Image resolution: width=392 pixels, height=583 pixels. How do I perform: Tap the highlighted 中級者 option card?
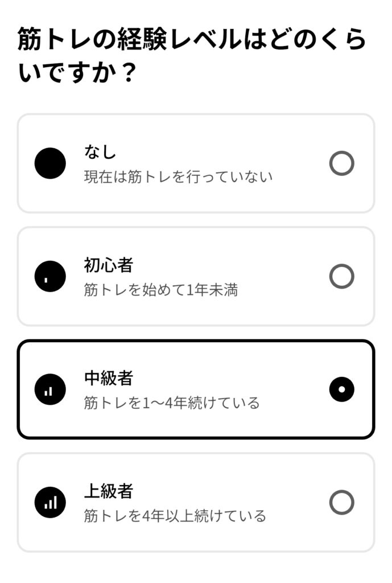196,389
